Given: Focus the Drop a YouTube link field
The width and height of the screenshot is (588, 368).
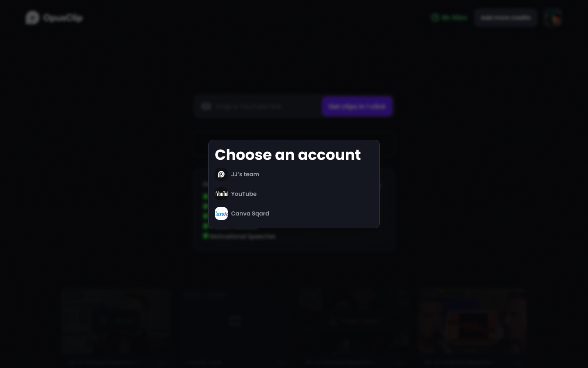Looking at the screenshot, I should 258,106.
